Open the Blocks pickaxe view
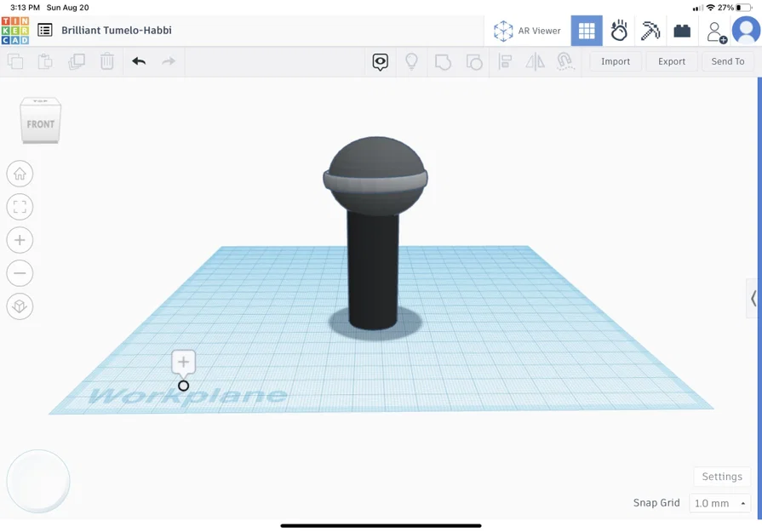Viewport: 762px width, 532px height. [x=650, y=31]
